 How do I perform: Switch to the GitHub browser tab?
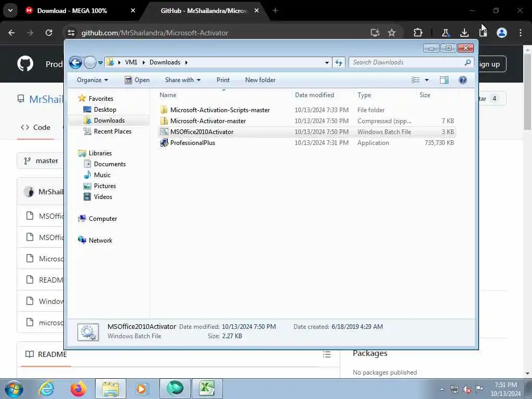coord(204,11)
